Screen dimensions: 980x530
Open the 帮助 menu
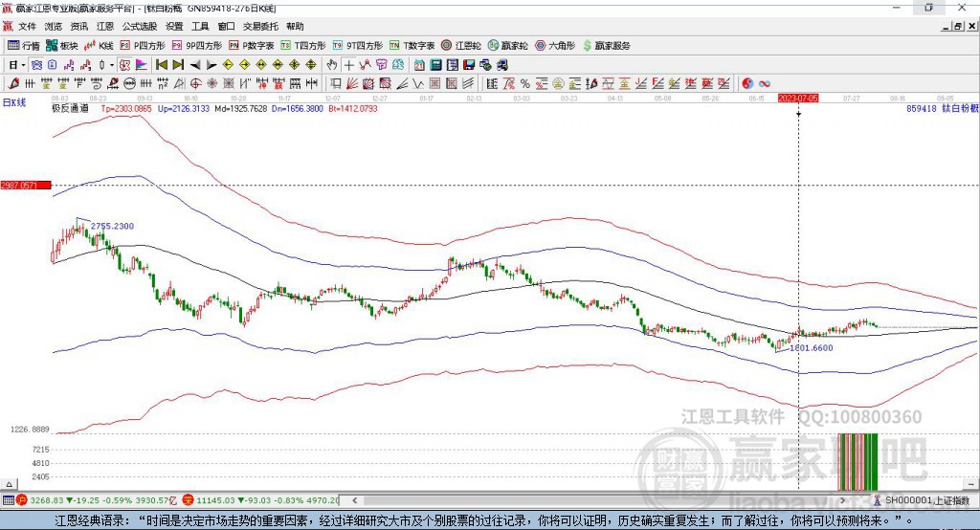tap(295, 26)
